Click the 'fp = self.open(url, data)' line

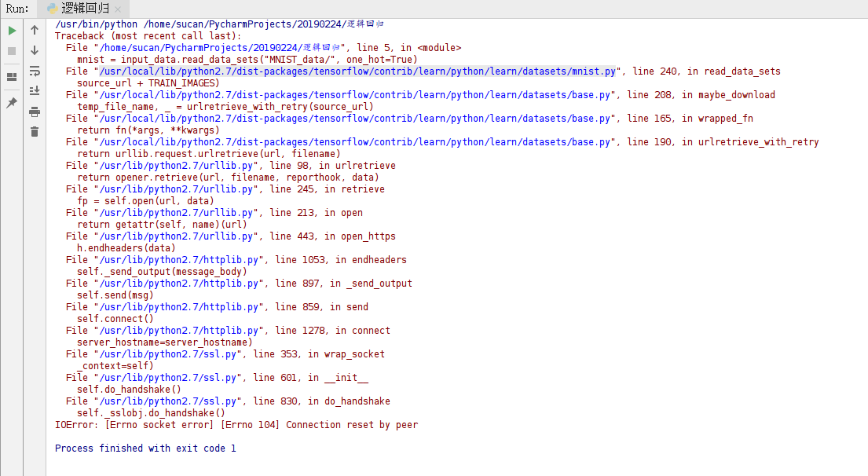tap(145, 201)
